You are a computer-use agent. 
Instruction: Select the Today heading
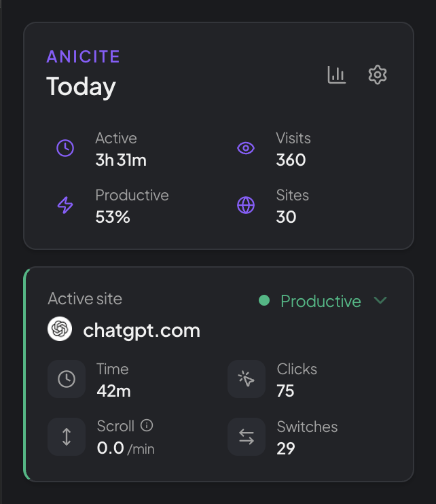click(81, 86)
